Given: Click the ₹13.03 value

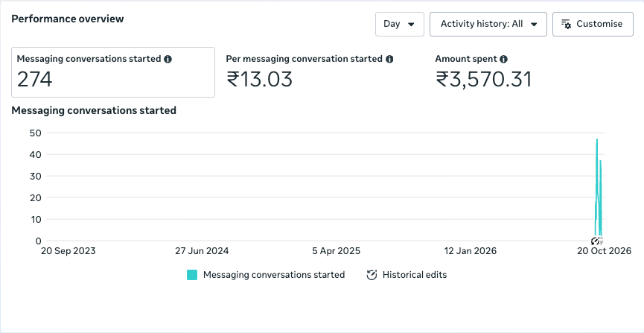Looking at the screenshot, I should (259, 80).
